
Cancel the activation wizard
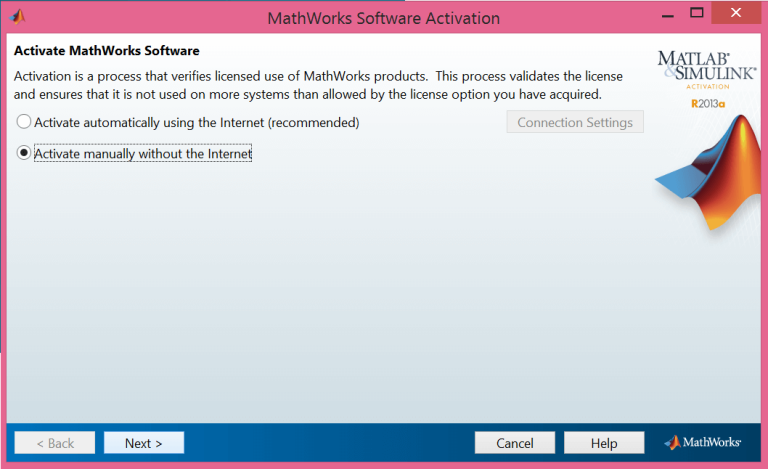coord(515,443)
